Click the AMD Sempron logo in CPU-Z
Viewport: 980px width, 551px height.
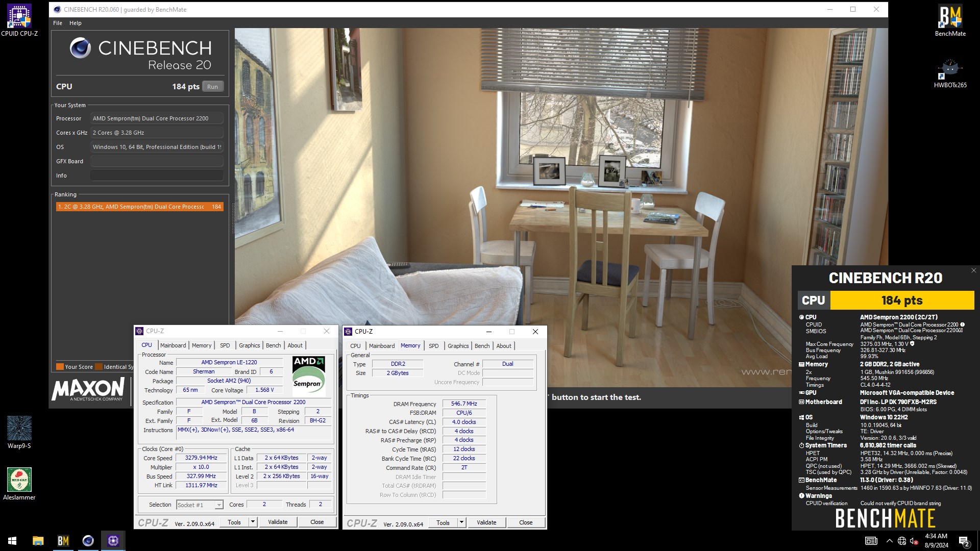309,376
